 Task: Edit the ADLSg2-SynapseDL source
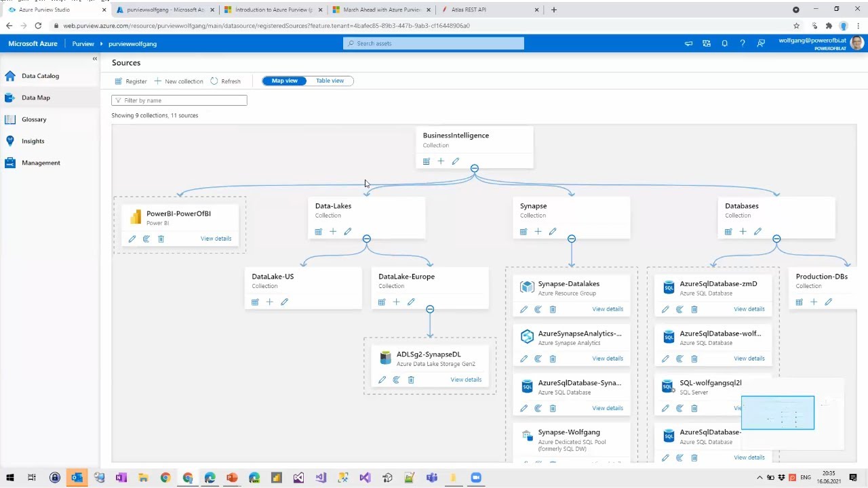click(x=382, y=380)
